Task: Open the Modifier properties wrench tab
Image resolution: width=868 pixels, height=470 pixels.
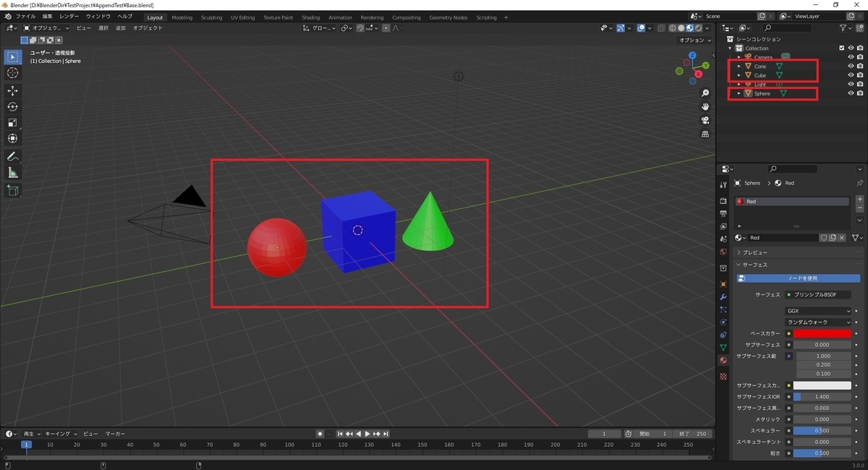Action: (723, 297)
